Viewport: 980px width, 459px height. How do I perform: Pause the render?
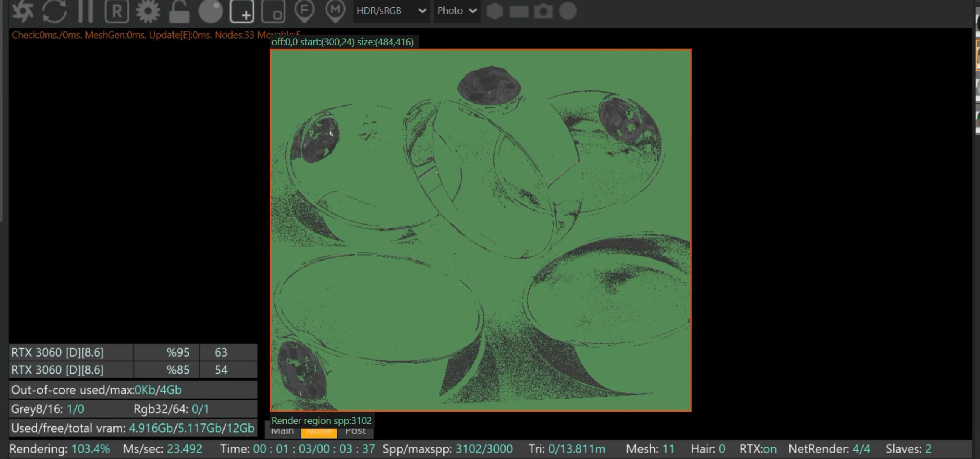pos(85,11)
